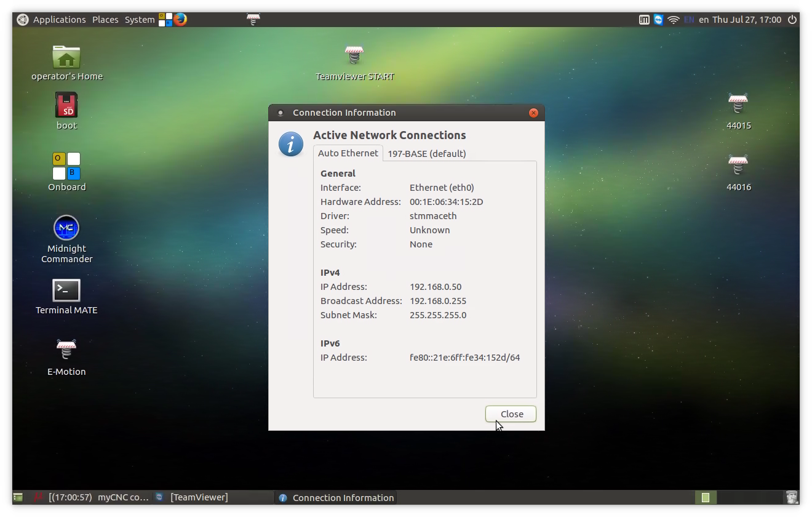
Task: Select the Auto Ethernet tab
Action: [348, 153]
